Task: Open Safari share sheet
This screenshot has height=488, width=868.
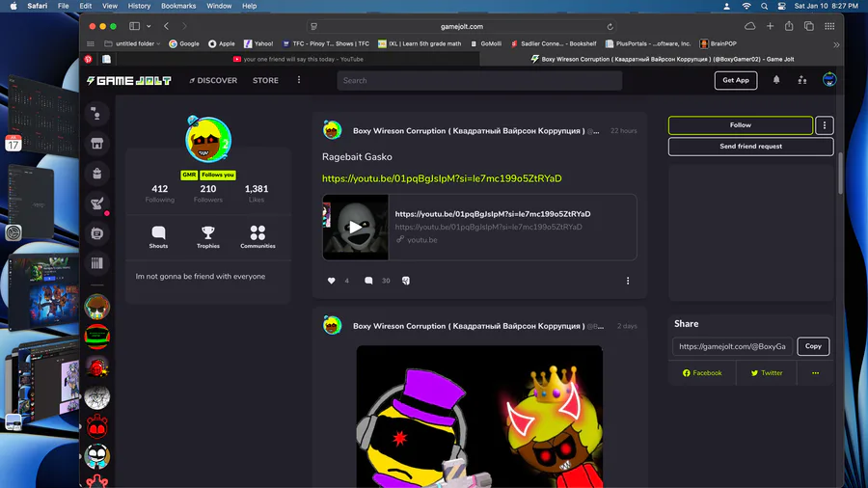Action: coord(789,26)
